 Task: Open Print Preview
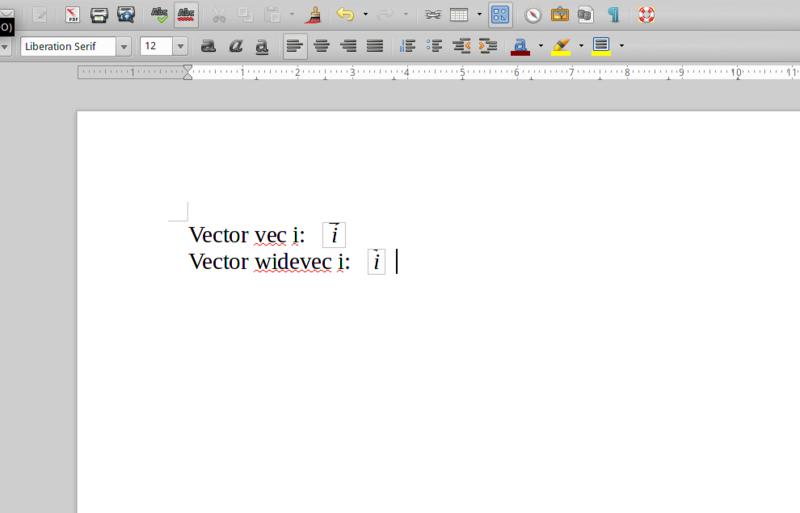click(125, 15)
